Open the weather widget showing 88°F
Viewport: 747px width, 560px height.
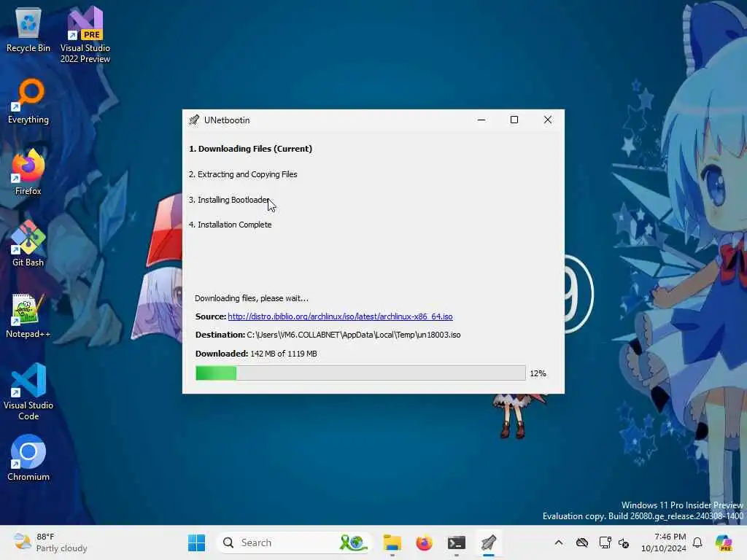(x=50, y=542)
